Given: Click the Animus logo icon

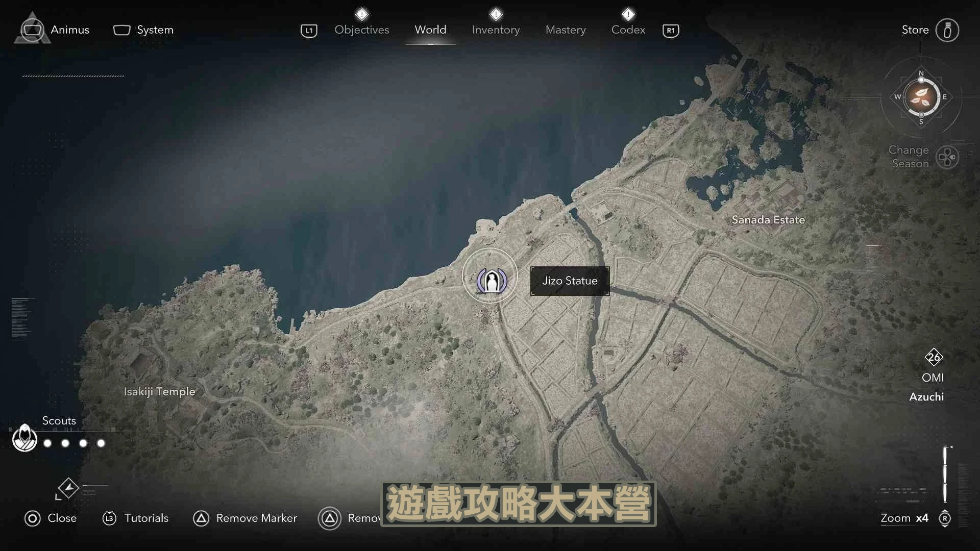Looking at the screenshot, I should click(32, 29).
